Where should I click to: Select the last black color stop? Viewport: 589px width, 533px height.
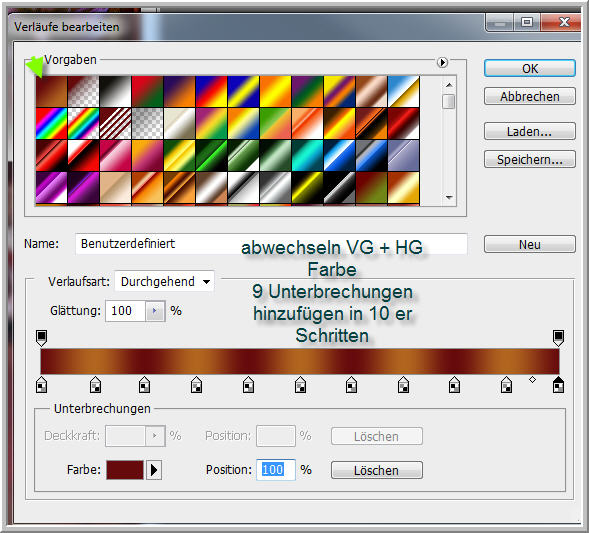click(558, 385)
